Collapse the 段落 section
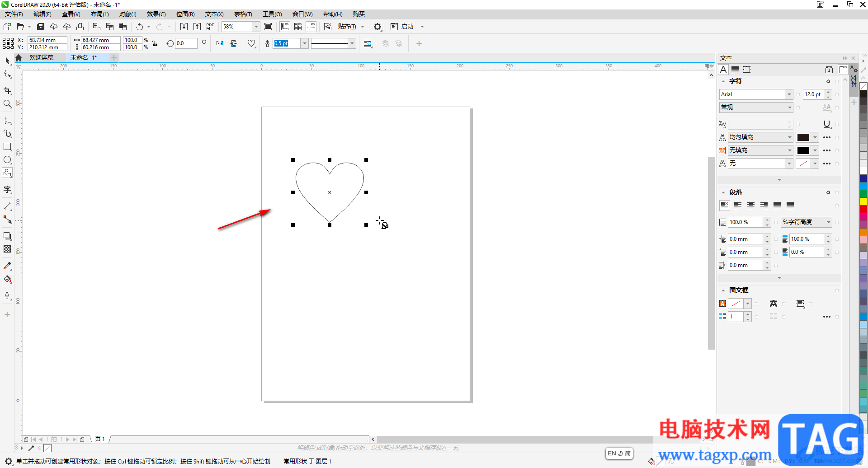The image size is (868, 468). click(x=723, y=192)
